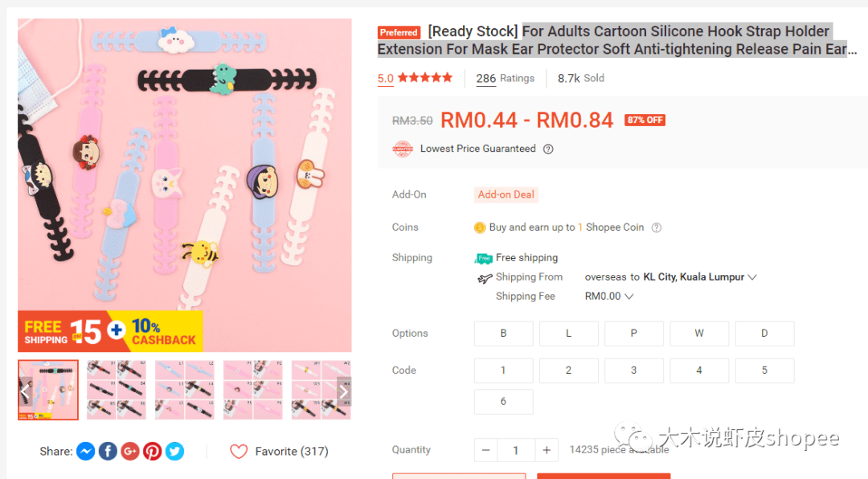
Task: Click the quantity input field
Action: pyautogui.click(x=516, y=450)
